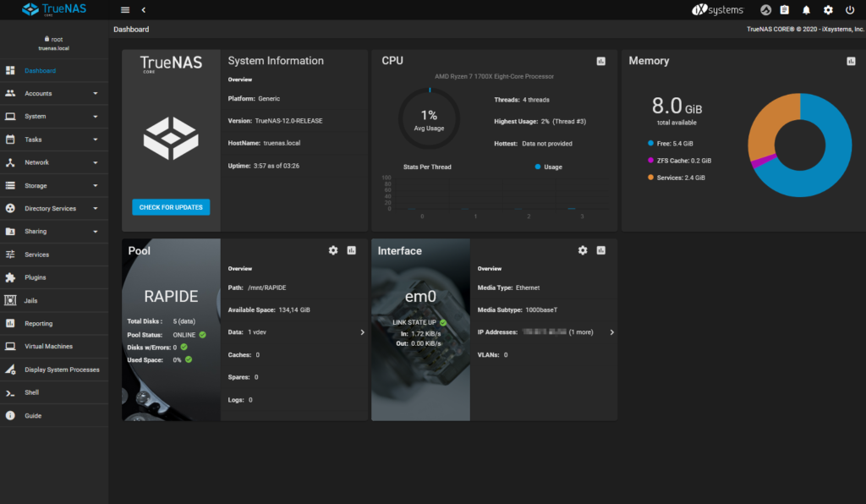Click the AMD Ryzen 7 1700X processor label

point(494,77)
